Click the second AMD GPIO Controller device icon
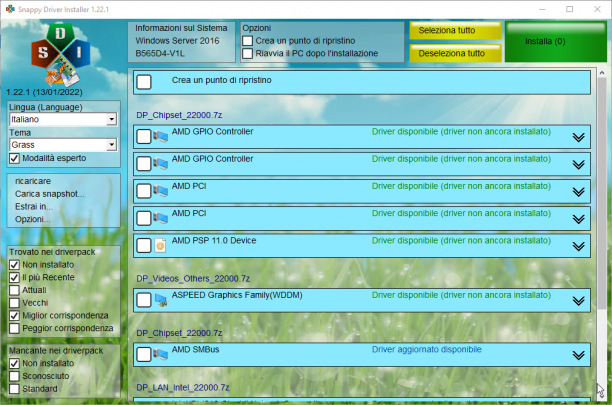The width and height of the screenshot is (612, 405). [x=160, y=163]
